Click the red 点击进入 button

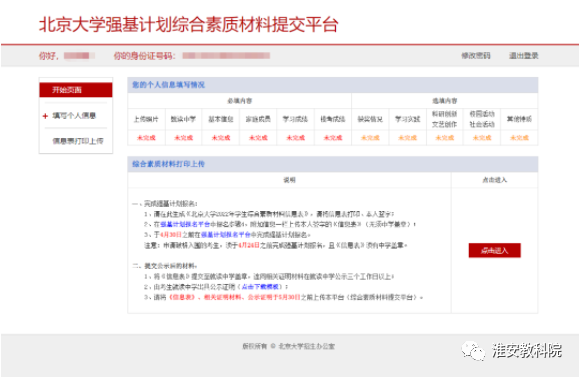tap(495, 250)
